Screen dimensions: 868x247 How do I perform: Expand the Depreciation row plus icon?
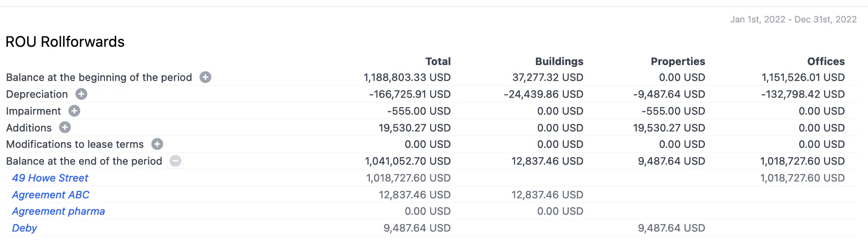(81, 94)
